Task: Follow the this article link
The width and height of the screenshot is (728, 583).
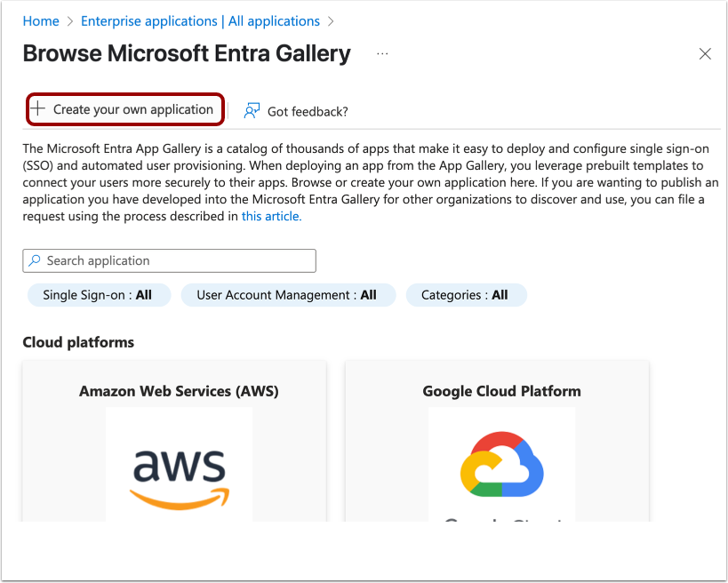Action: click(270, 215)
